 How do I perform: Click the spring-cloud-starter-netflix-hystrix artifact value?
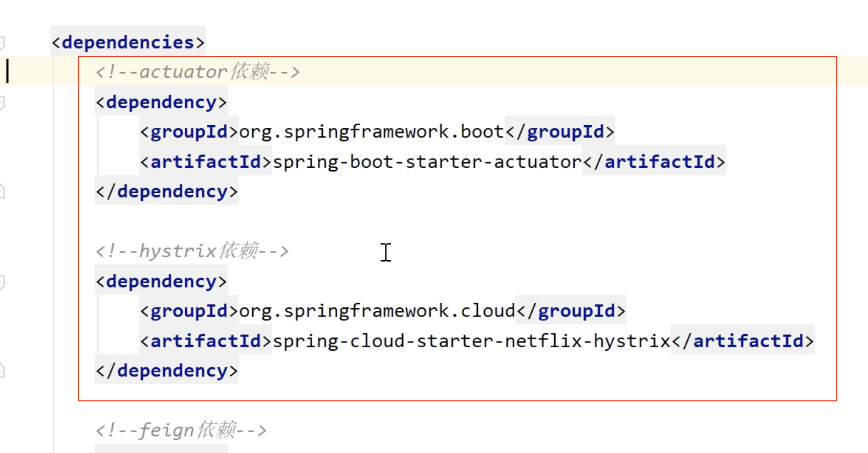point(471,341)
